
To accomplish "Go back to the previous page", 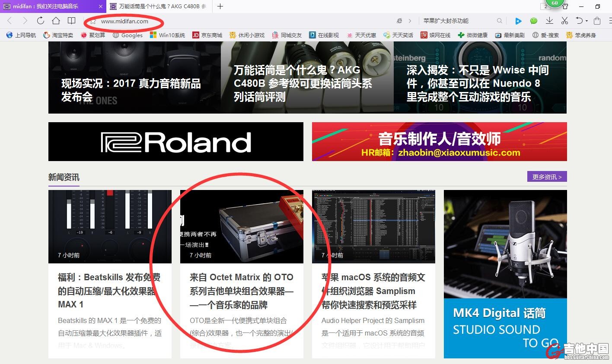I will coord(10,21).
